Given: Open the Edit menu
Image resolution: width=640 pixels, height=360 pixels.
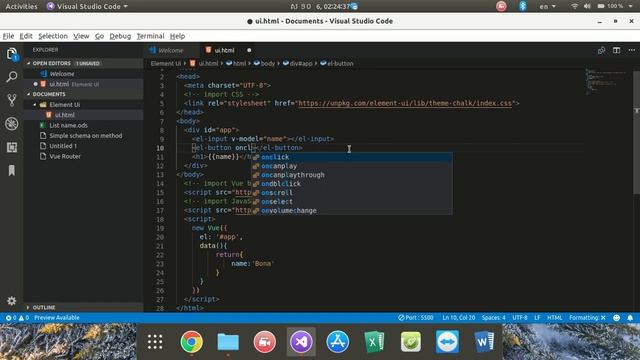Looking at the screenshot, I should pyautogui.click(x=26, y=36).
